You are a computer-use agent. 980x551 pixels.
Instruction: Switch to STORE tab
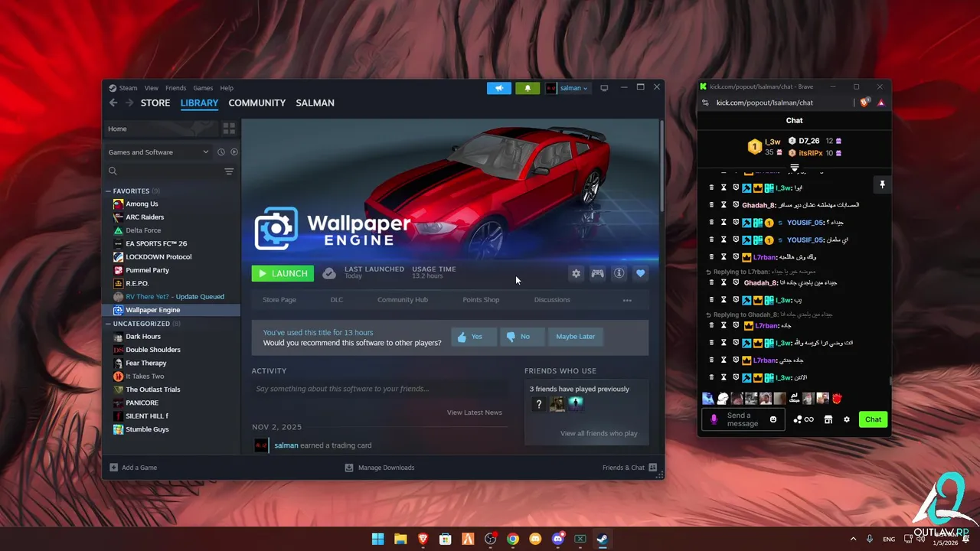tap(155, 103)
